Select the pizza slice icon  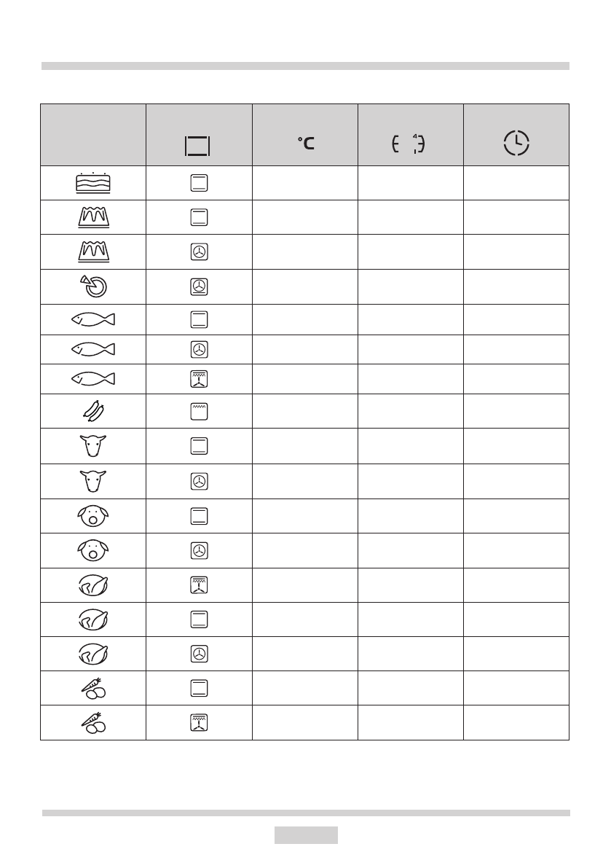tap(92, 286)
